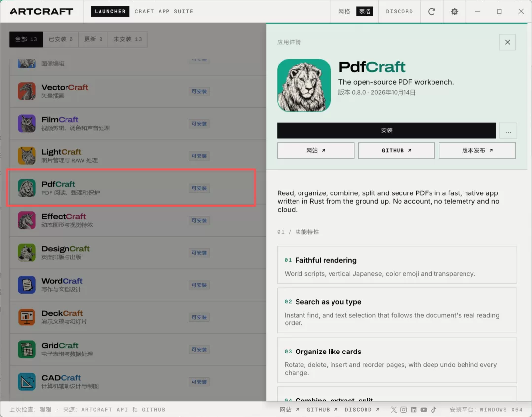This screenshot has height=417, width=532.
Task: Open the Faithful rendering feature card
Action: (x=397, y=265)
